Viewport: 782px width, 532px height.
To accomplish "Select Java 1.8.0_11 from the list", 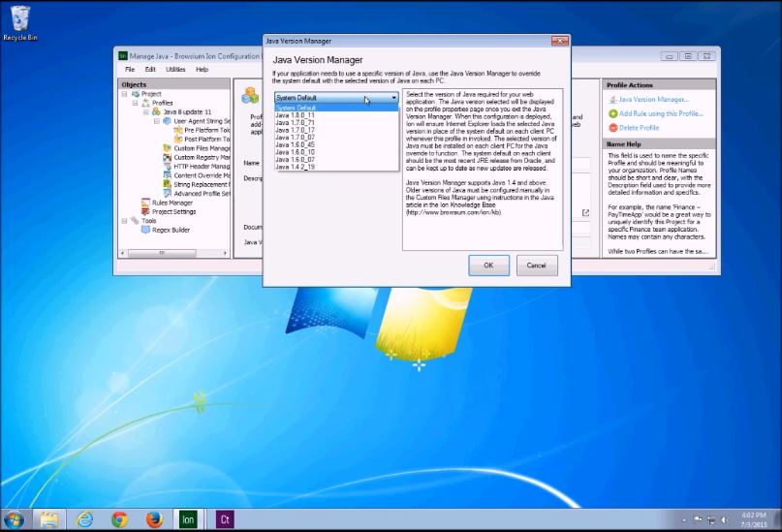I will 336,115.
